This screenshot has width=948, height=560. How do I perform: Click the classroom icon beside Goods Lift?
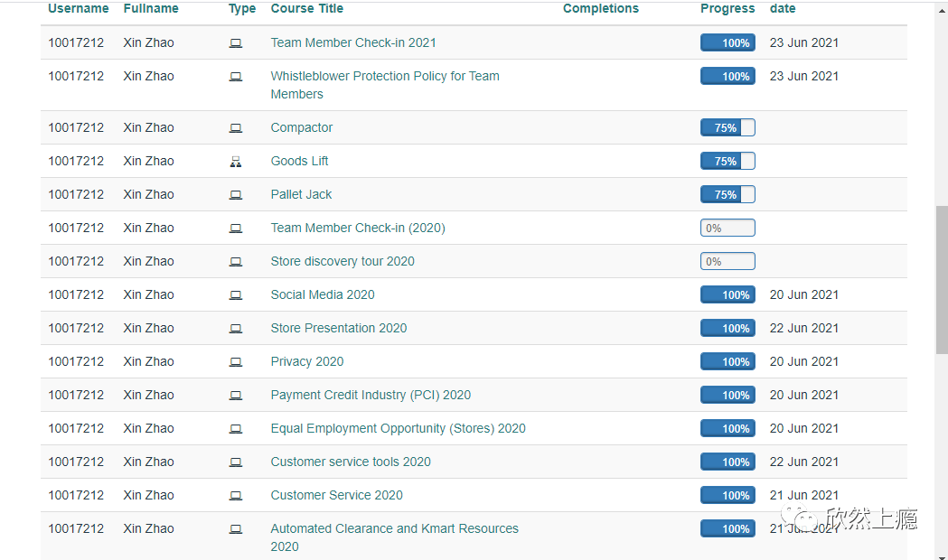(236, 162)
